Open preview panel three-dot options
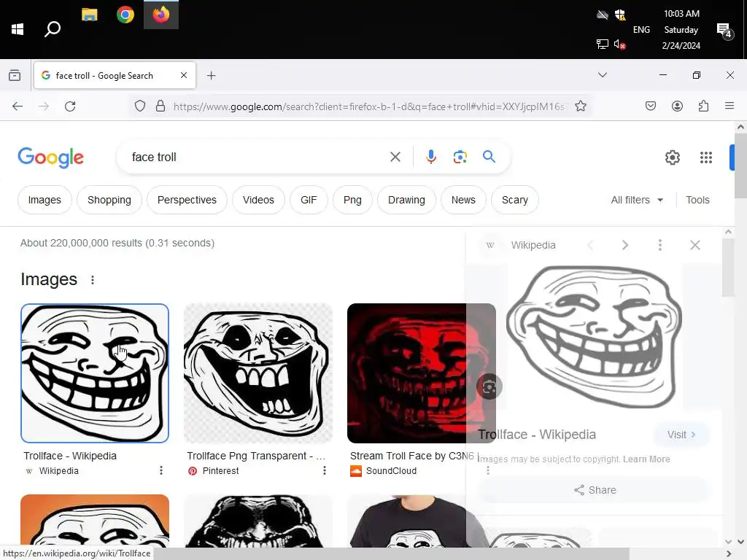This screenshot has width=747, height=560. pos(659,245)
